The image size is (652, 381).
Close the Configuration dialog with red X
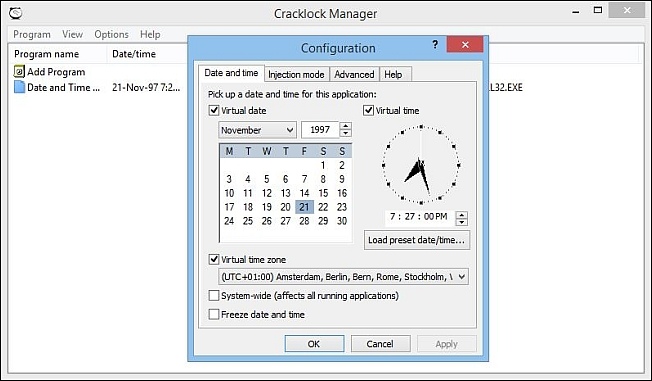(465, 44)
